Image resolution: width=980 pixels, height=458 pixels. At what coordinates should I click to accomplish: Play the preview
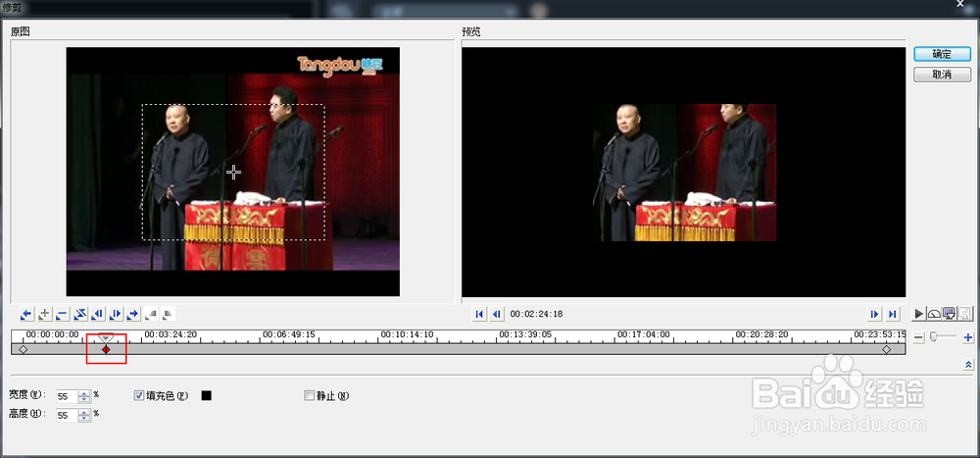tap(919, 314)
